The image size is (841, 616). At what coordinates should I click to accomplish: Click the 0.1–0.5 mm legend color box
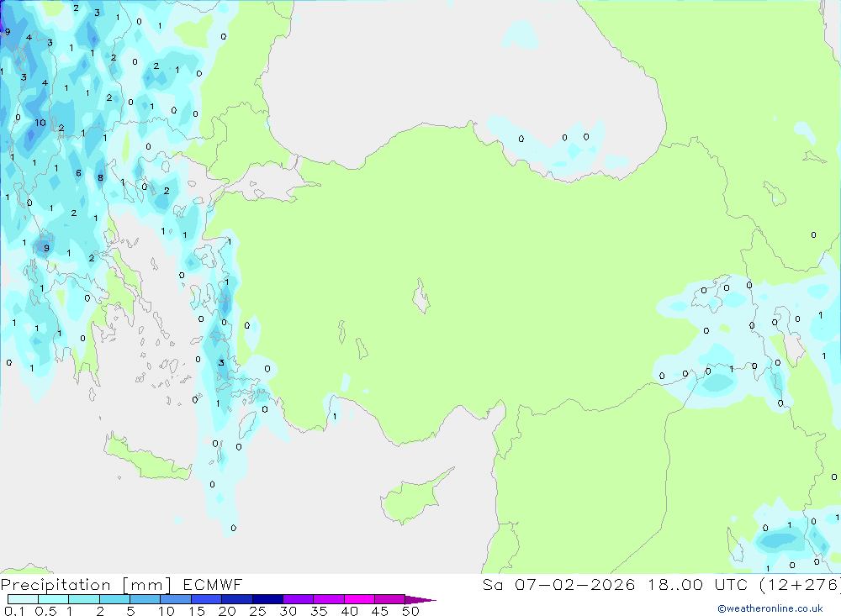(23, 599)
